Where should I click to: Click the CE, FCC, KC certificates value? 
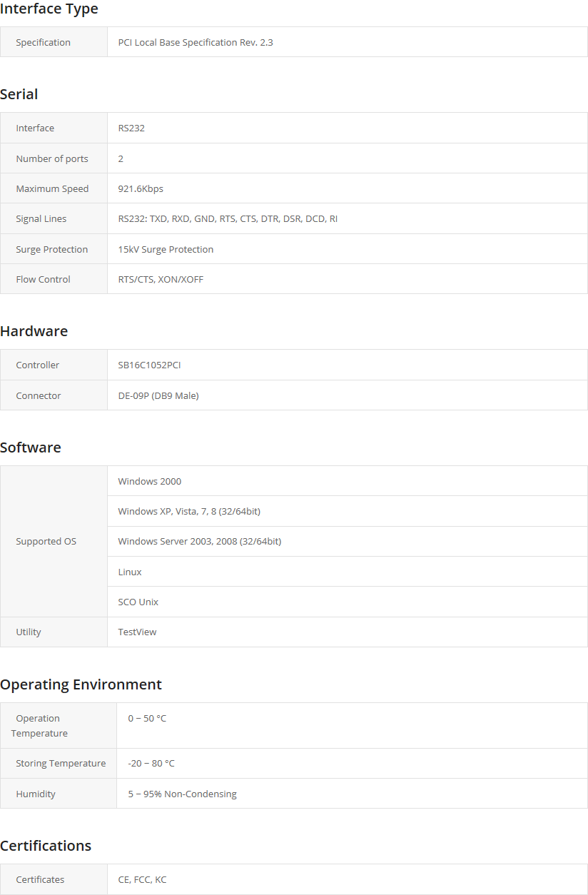142,879
